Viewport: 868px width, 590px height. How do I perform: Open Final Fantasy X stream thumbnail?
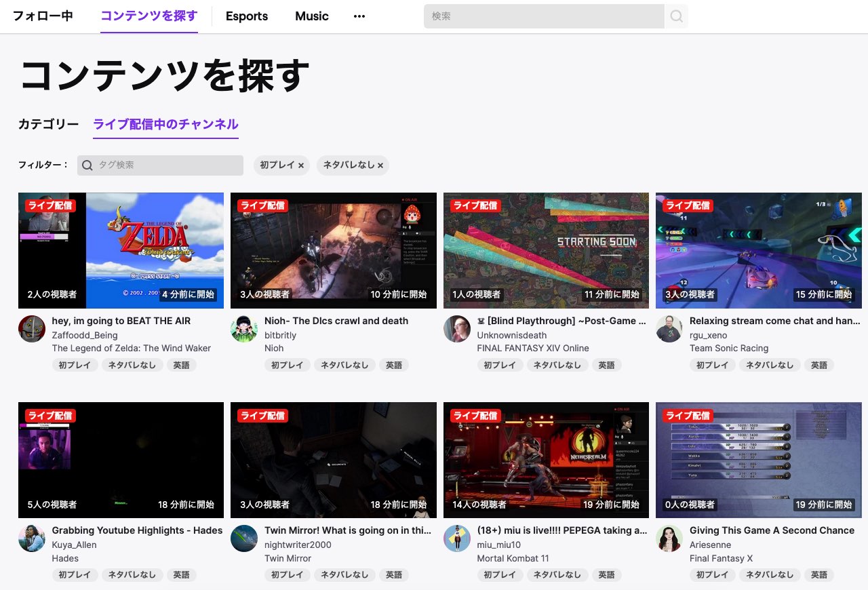pos(759,460)
